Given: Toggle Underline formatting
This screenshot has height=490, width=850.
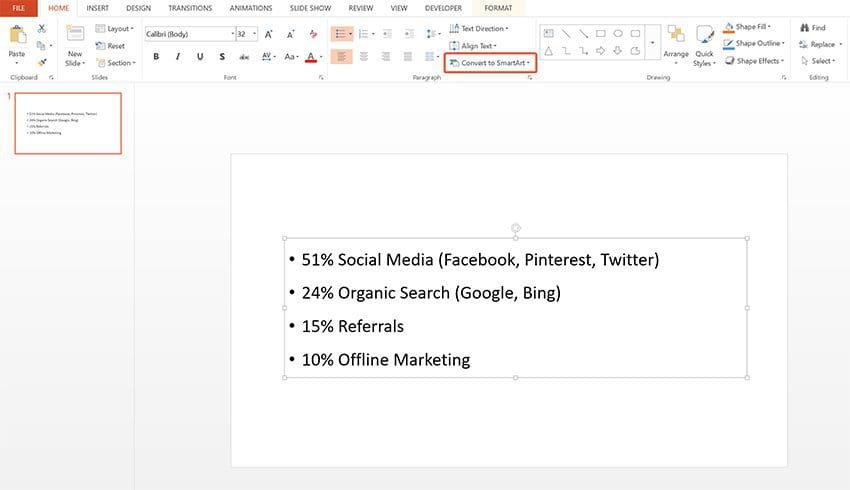Looking at the screenshot, I should 200,57.
